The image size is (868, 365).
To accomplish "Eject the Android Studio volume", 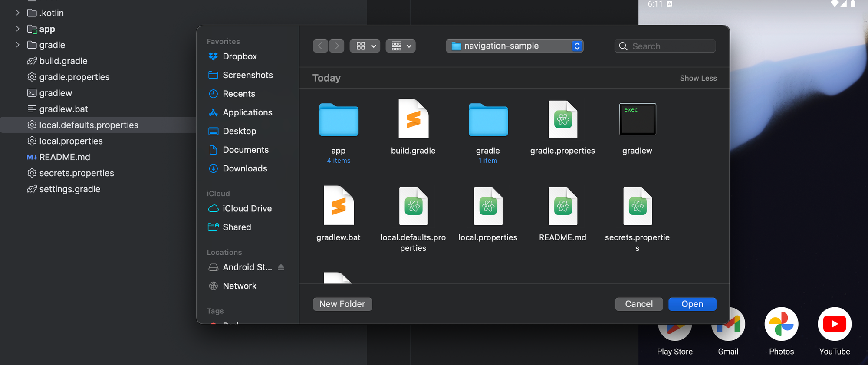I will tap(281, 267).
